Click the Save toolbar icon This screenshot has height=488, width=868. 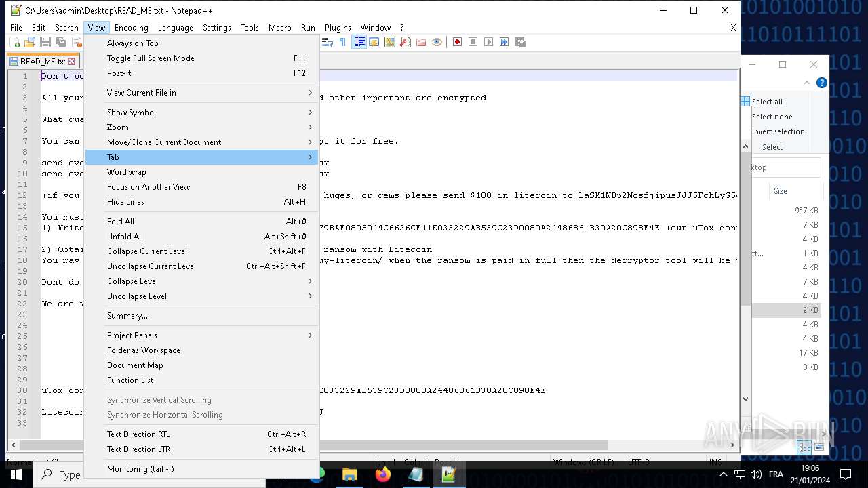[x=45, y=42]
